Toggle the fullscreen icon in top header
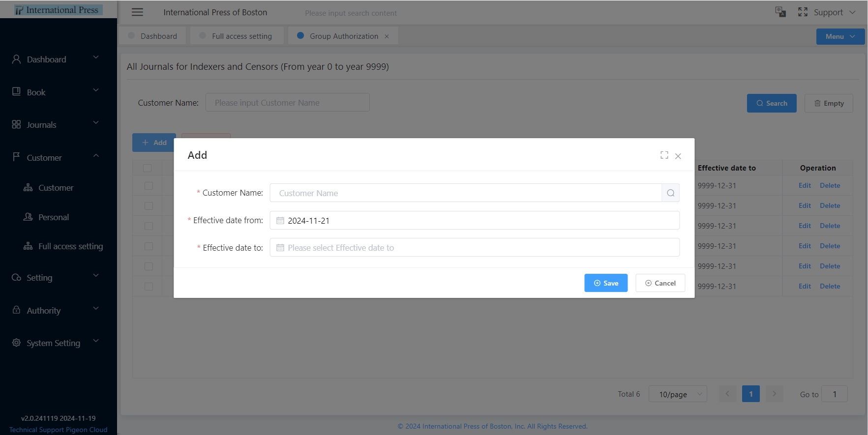Image resolution: width=868 pixels, height=435 pixels. (x=803, y=12)
